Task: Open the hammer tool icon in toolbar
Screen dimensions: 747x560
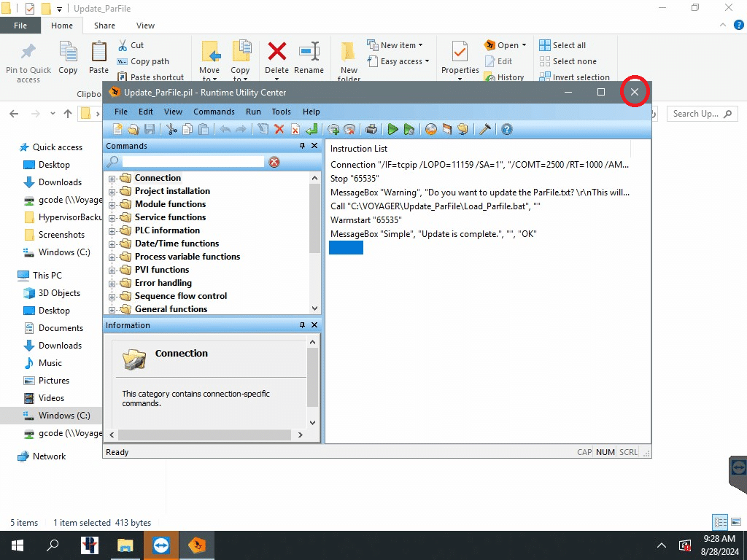Action: (484, 129)
